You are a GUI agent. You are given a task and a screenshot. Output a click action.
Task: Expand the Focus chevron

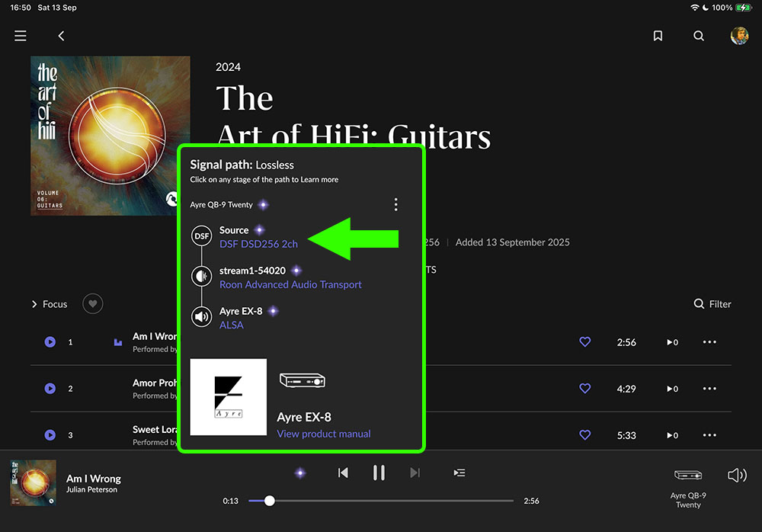click(34, 304)
